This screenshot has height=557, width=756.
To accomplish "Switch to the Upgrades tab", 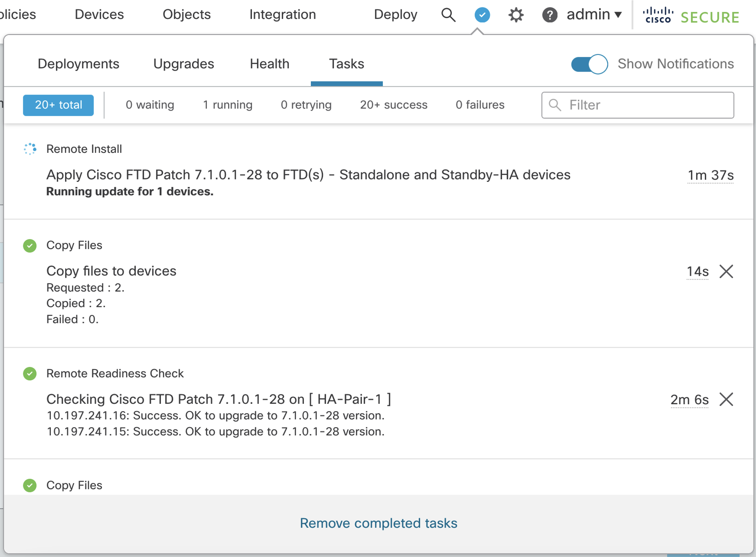I will [x=183, y=64].
